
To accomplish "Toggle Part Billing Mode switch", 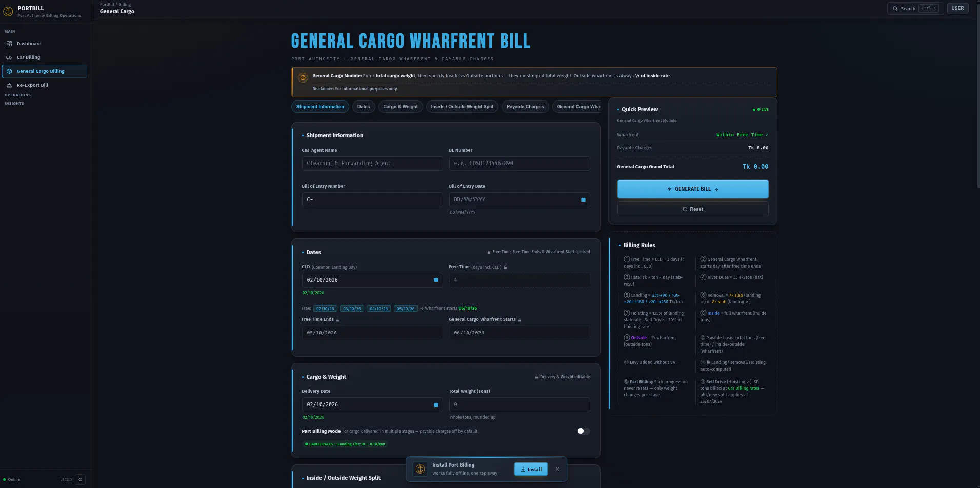I will coord(584,431).
